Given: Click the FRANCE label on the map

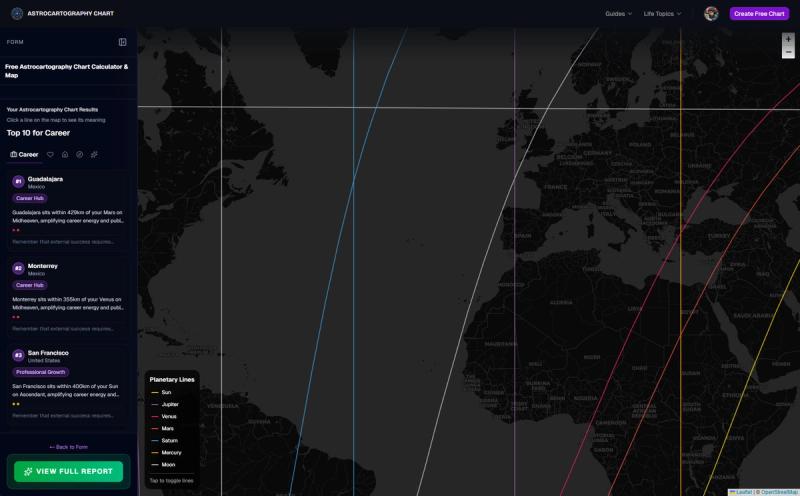Looking at the screenshot, I should pos(556,187).
